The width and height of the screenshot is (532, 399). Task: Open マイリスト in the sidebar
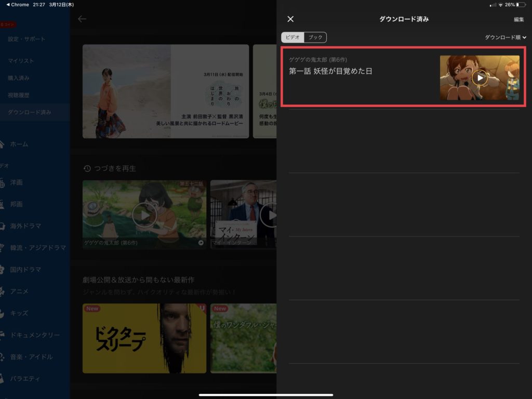click(21, 61)
